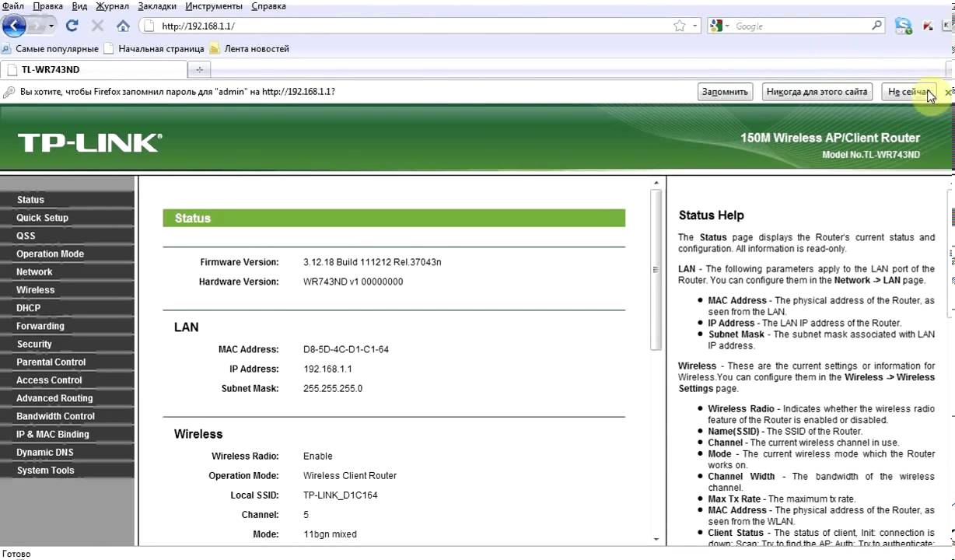Go to the browser Home page icon
Viewport: 955px width, 560px height.
click(x=123, y=26)
